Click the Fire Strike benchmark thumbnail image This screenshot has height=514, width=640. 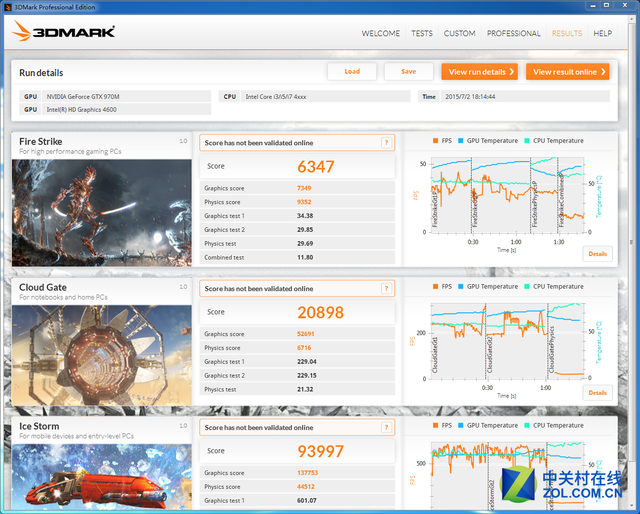point(101,212)
